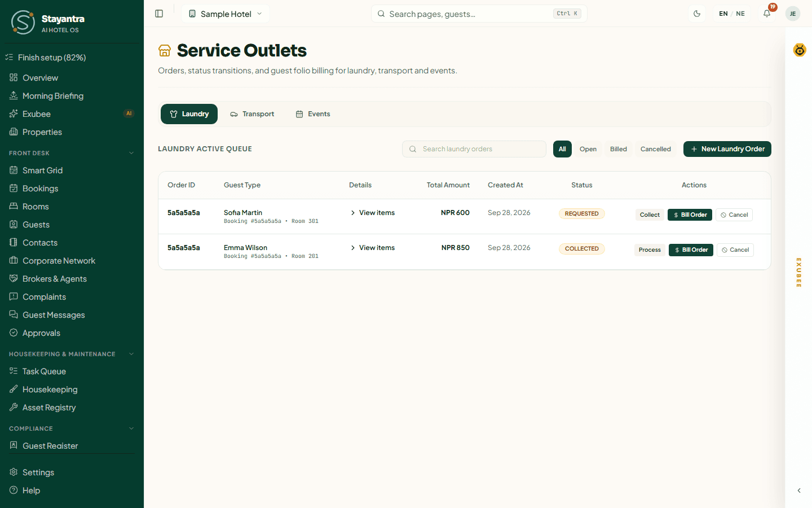Go to Housekeeping page
This screenshot has width=812, height=508.
(72, 389)
